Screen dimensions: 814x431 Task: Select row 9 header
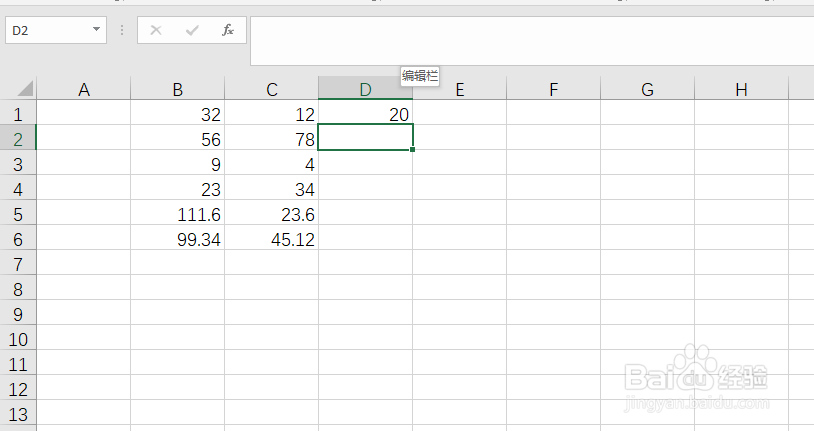coord(18,312)
